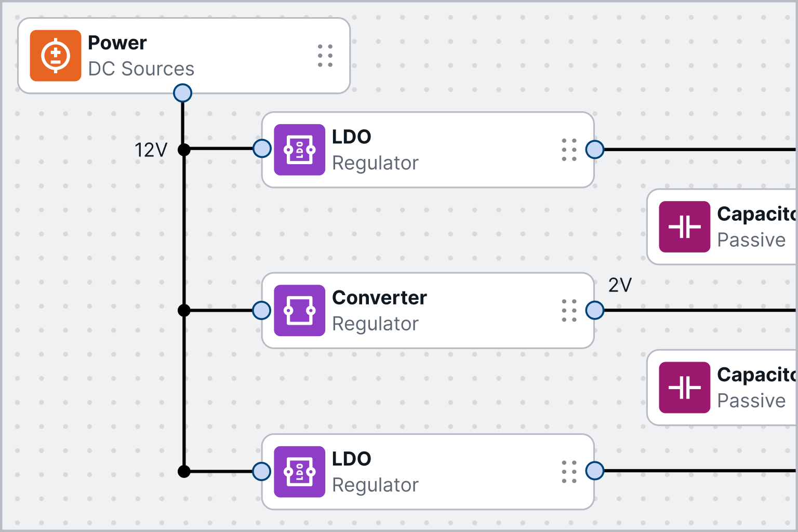
Task: Grab the Converter node drag handle
Action: (x=569, y=311)
